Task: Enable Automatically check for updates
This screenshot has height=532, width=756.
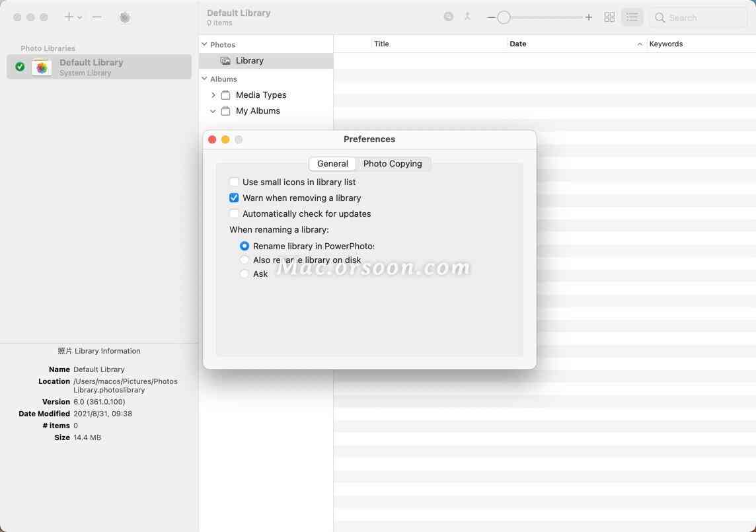Action: point(234,213)
